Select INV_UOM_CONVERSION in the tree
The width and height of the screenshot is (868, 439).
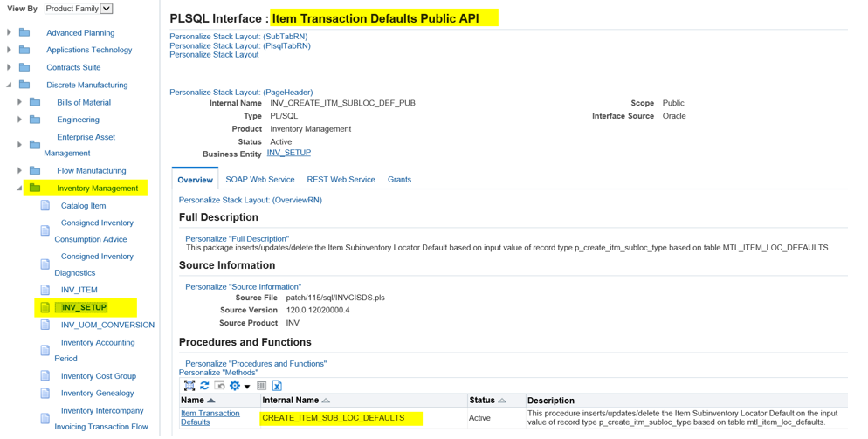pyautogui.click(x=107, y=326)
